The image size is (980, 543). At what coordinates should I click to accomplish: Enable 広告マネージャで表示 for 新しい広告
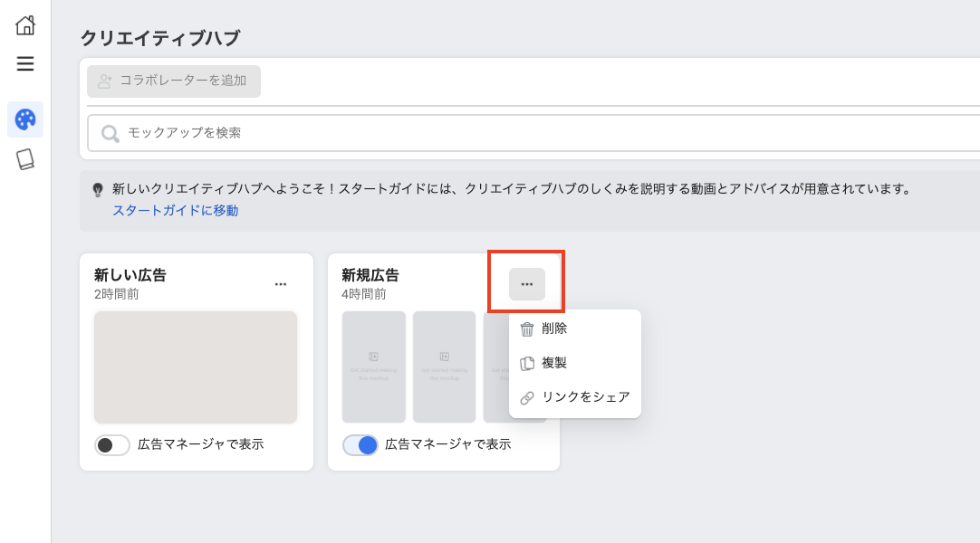point(112,444)
